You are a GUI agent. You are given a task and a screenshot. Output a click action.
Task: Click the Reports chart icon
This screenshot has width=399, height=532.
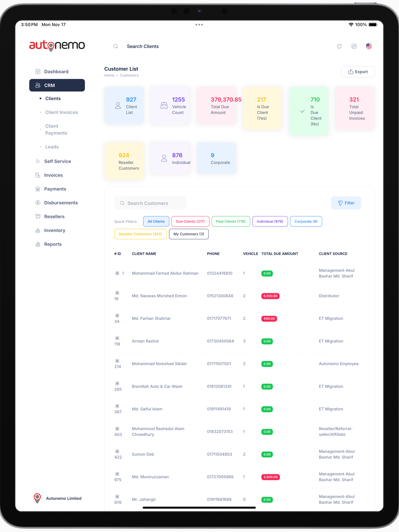coord(38,244)
